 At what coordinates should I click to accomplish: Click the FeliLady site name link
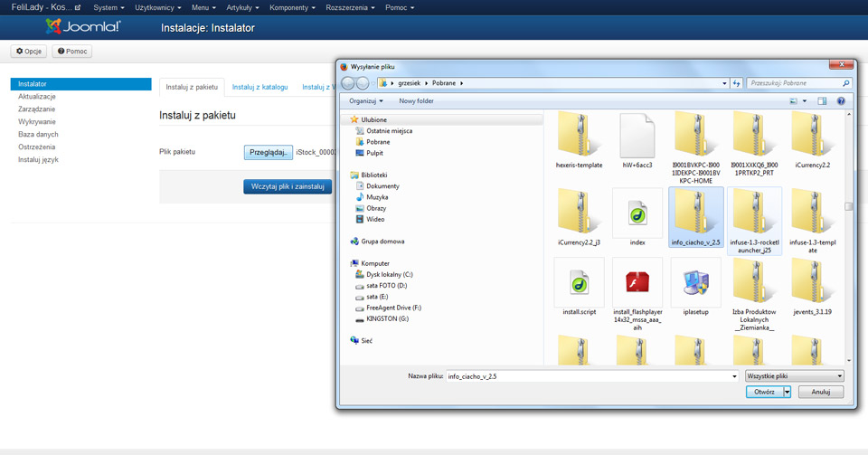click(46, 7)
